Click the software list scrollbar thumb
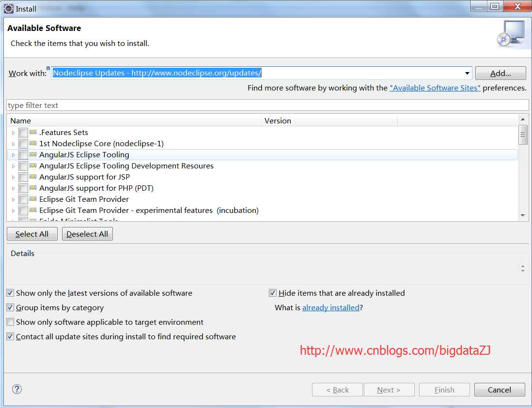The width and height of the screenshot is (532, 408). pos(523,135)
